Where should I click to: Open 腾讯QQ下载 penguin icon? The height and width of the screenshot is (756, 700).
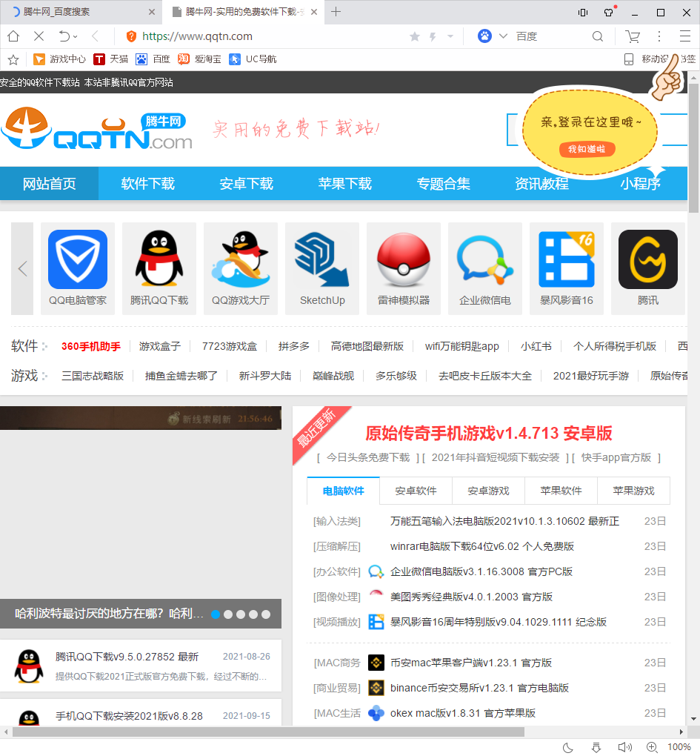[x=159, y=259]
